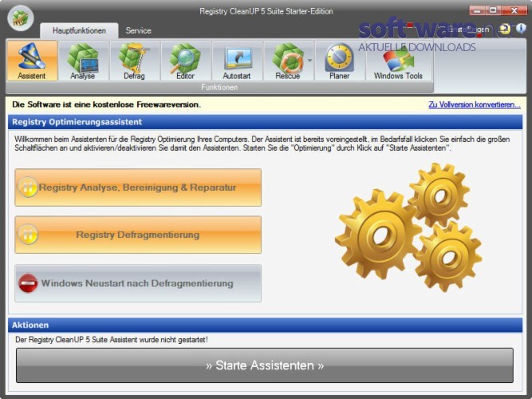
Task: Maximize the Registry CleanUP window
Action: (x=494, y=10)
